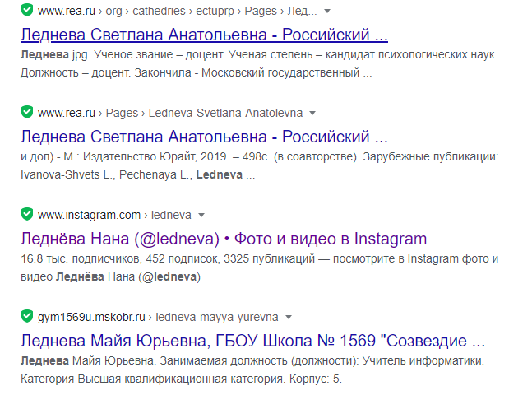This screenshot has width=532, height=395.
Task: Open the Леднёва Нана (@ledneva) Instagram link
Action: pos(223,239)
